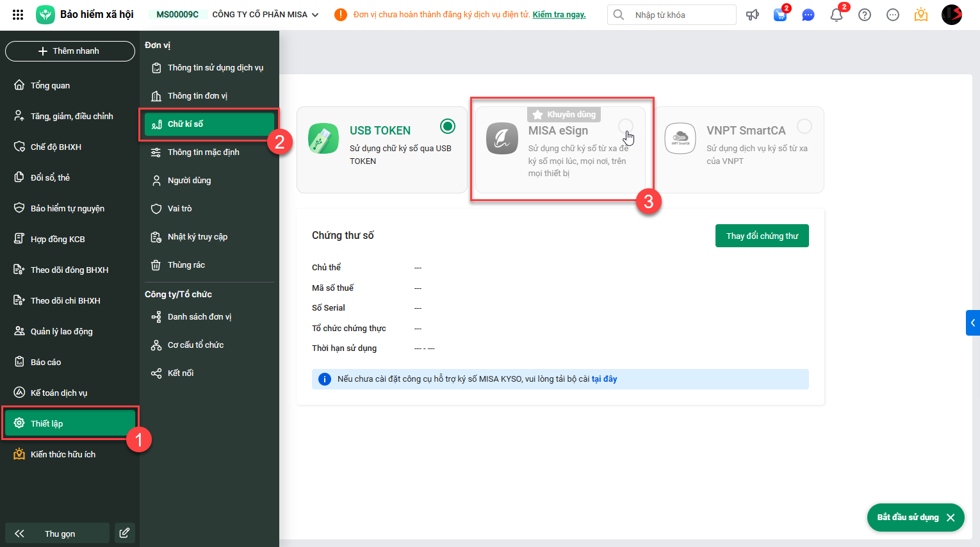Open Bảo hiểm tự nguyện menu
This screenshot has height=547, width=980.
70,208
